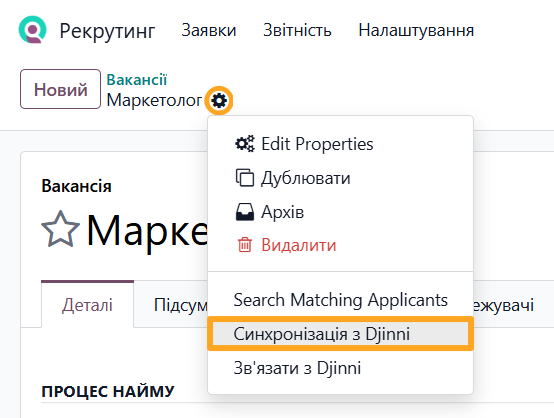Click the Рекрутинг app title

click(x=107, y=31)
